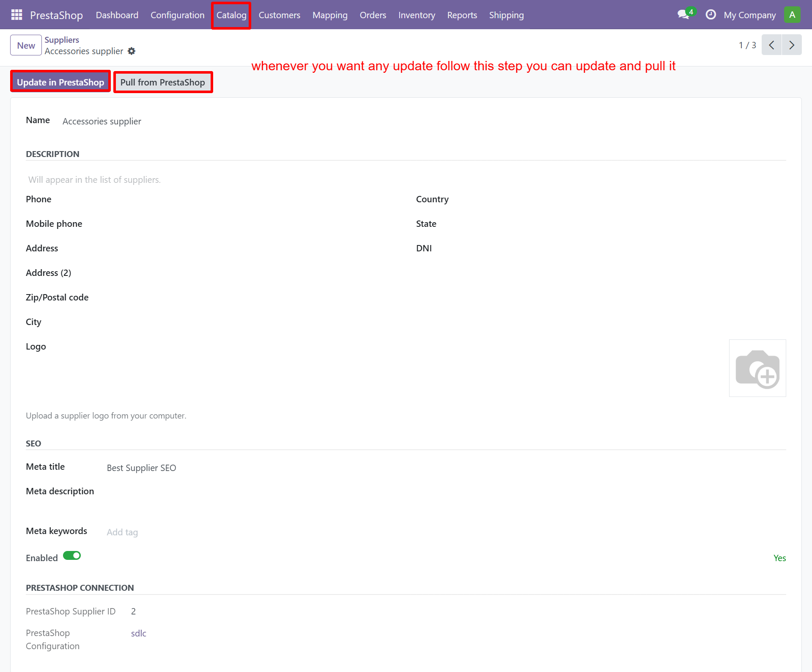Upload logo via the camera placeholder image

pos(757,368)
